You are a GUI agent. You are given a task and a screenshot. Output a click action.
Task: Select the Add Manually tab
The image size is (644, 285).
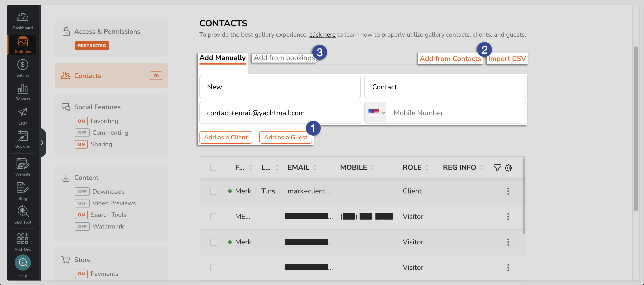(222, 58)
